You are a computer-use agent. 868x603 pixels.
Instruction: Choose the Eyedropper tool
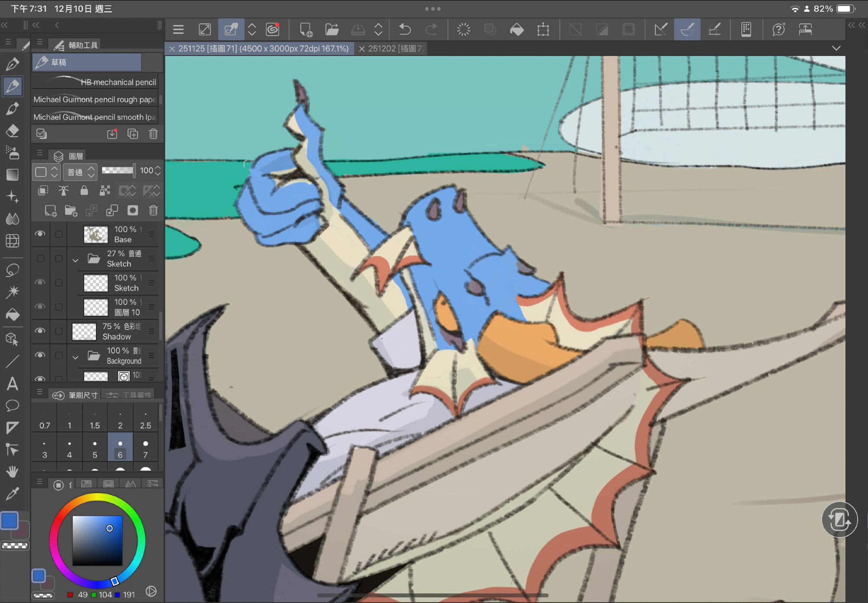(x=12, y=494)
